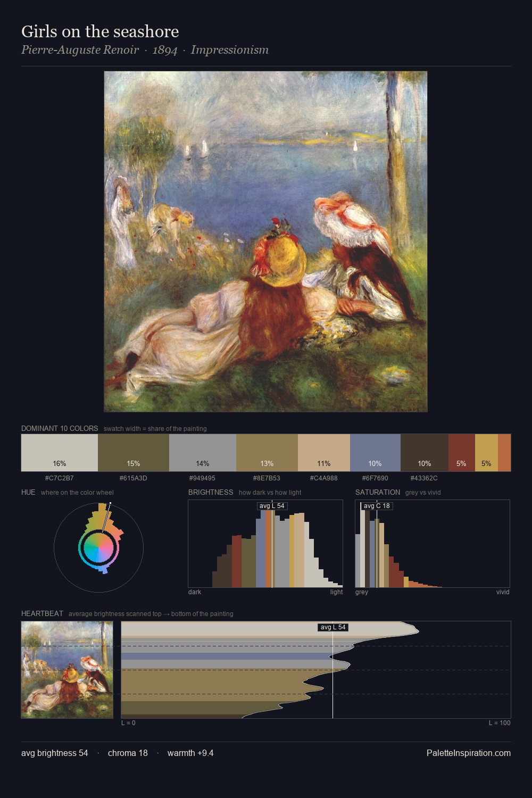Click the 'warmth +9.4' footer stat
Screen dimensions: 532x798
click(x=190, y=753)
